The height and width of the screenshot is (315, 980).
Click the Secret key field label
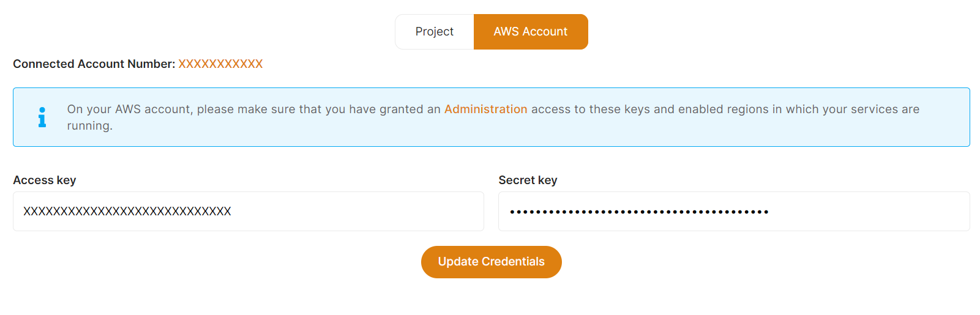pyautogui.click(x=528, y=180)
